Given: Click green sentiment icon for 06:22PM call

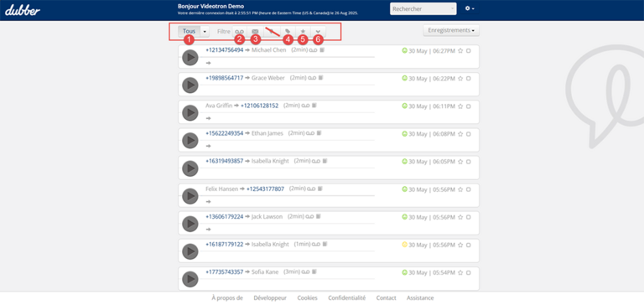Looking at the screenshot, I should [404, 78].
